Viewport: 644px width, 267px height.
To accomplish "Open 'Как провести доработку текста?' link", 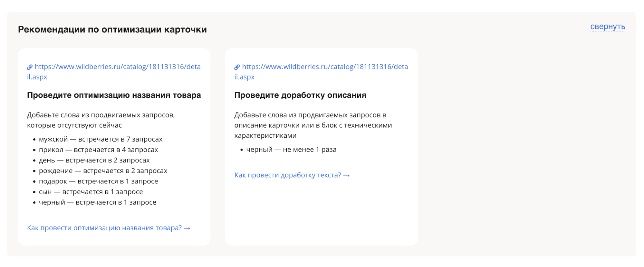I will pos(287,175).
